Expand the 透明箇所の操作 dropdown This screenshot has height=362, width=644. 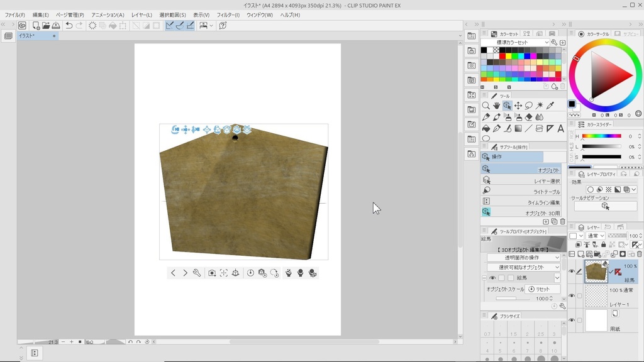[523, 257]
